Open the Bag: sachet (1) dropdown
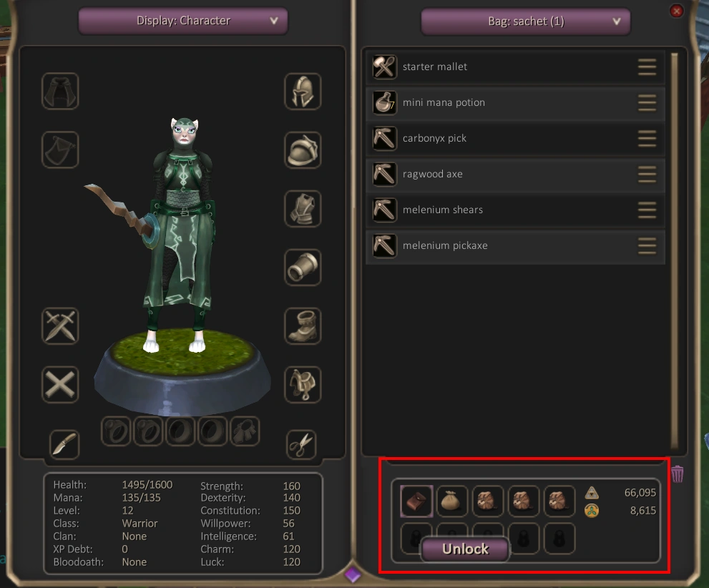This screenshot has height=588, width=709. pos(525,21)
